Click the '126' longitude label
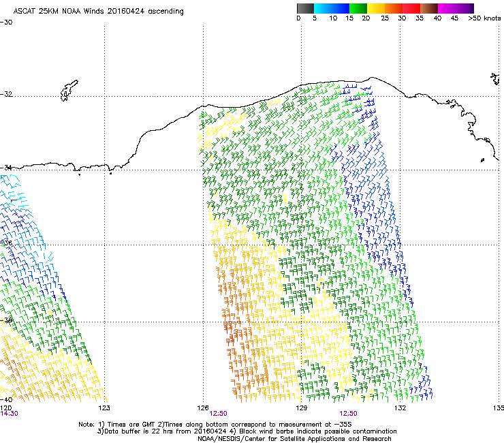 [203, 408]
